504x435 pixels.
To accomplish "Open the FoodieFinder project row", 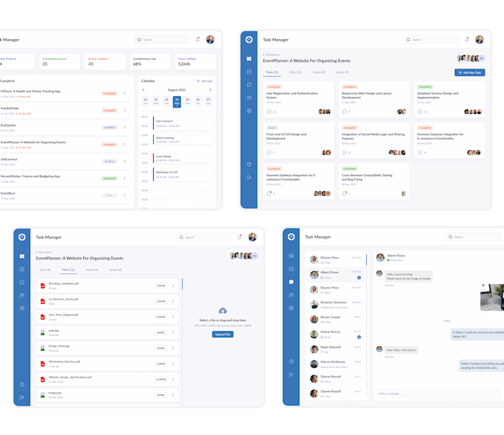I will click(x=64, y=111).
